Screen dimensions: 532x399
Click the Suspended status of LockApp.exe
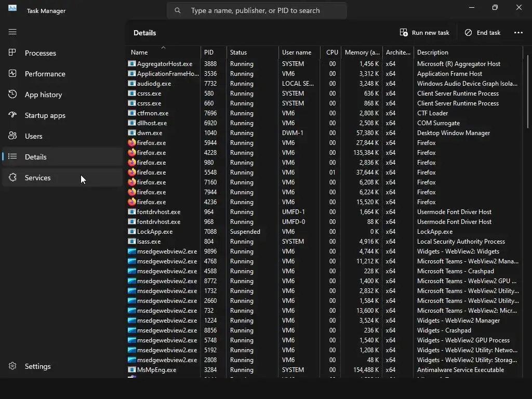(x=245, y=231)
